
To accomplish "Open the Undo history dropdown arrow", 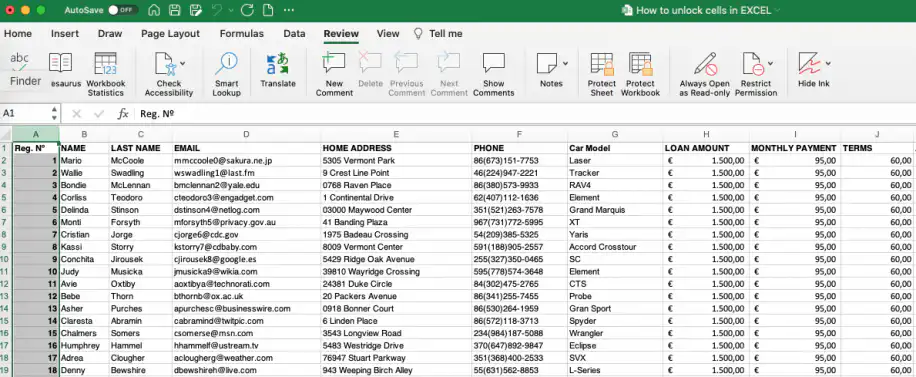I will [230, 11].
